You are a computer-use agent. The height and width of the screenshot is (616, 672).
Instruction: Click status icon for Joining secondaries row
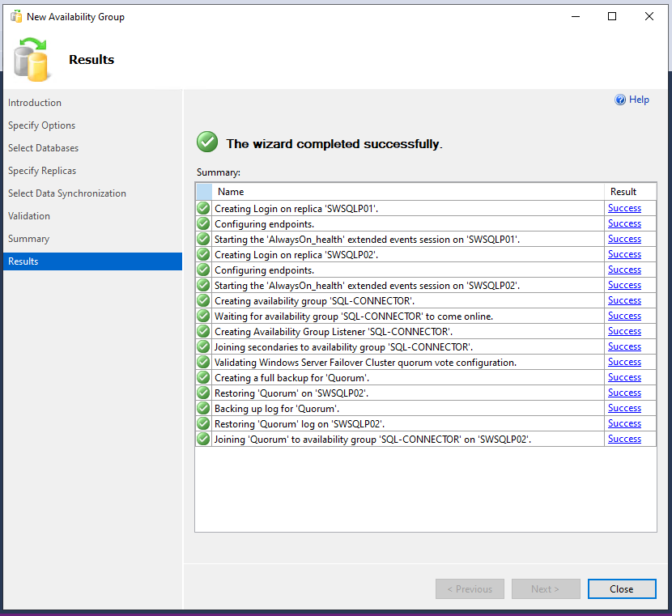tap(203, 346)
